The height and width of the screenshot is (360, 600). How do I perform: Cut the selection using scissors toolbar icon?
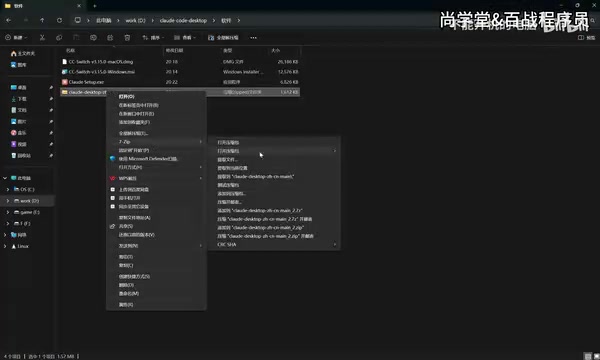[x=42, y=37]
